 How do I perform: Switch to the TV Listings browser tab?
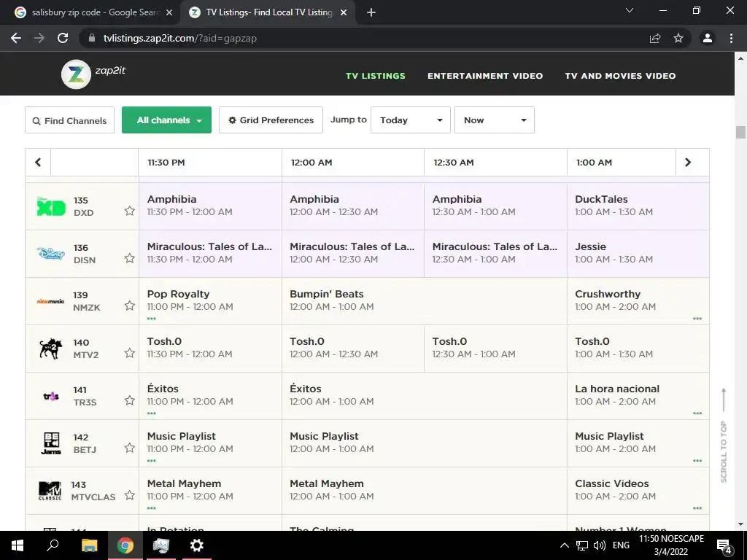[x=268, y=13]
